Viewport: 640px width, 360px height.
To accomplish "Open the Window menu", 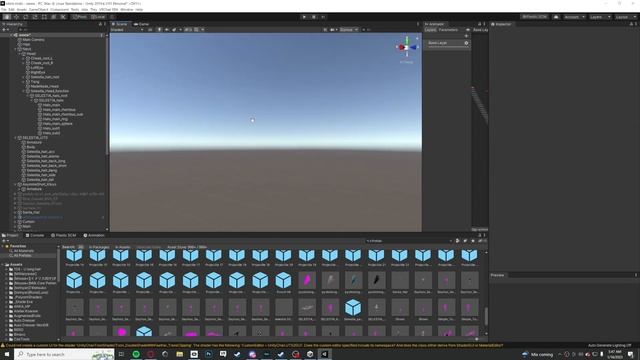I will tap(127, 9).
